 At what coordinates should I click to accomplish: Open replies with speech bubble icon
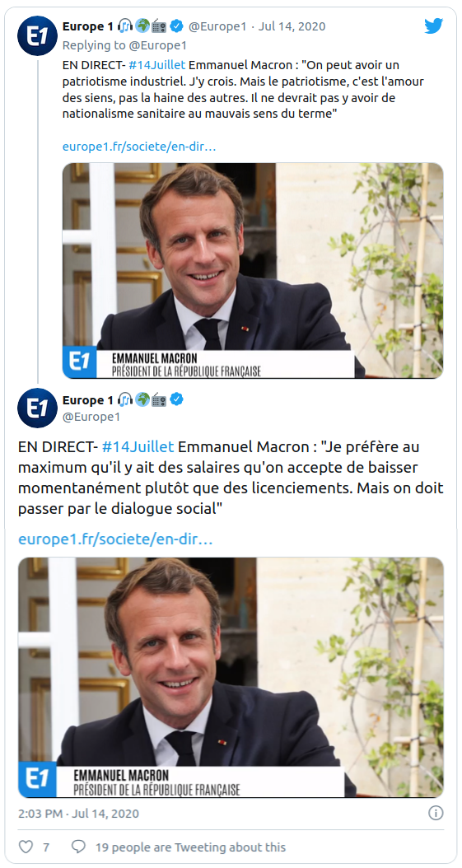pos(78,847)
